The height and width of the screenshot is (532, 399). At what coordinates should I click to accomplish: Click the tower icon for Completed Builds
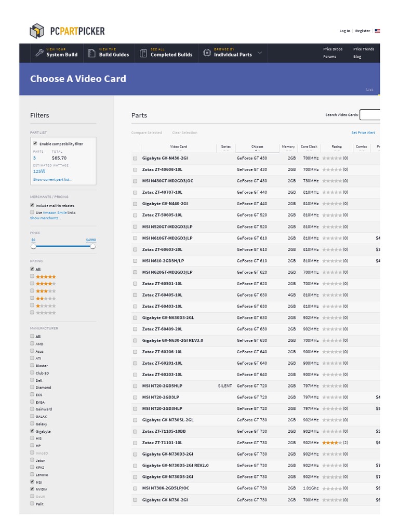[x=143, y=53]
